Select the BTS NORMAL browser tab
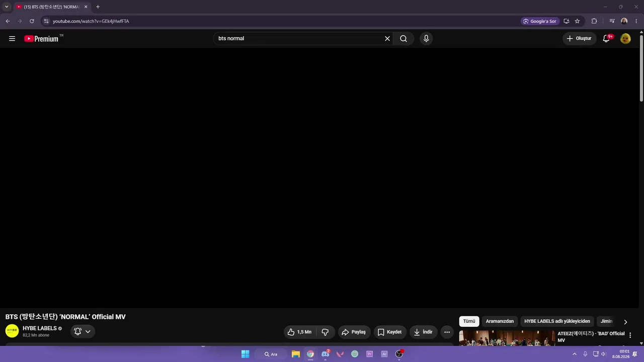 (x=52, y=7)
